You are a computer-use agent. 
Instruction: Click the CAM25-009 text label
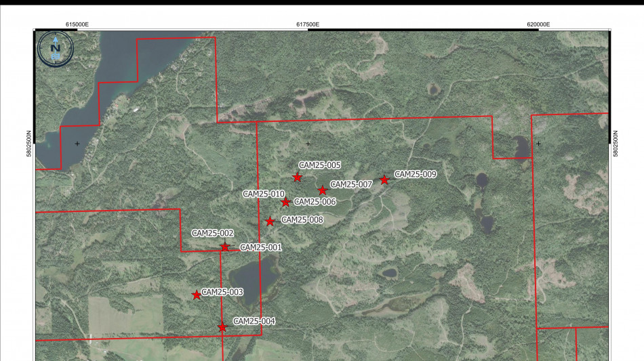[416, 174]
